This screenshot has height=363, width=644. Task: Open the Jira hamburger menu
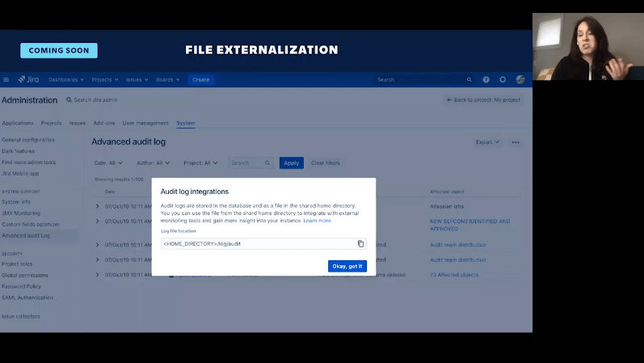6,80
